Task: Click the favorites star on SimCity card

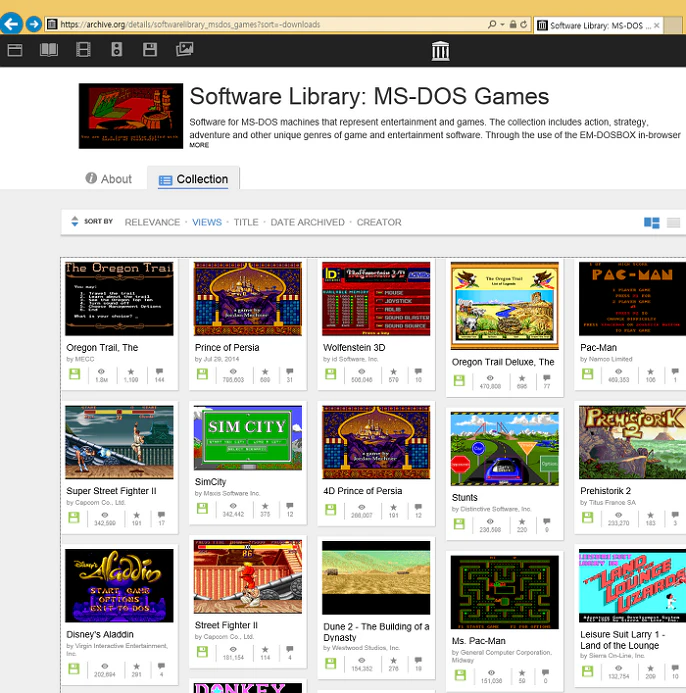Action: pos(265,506)
